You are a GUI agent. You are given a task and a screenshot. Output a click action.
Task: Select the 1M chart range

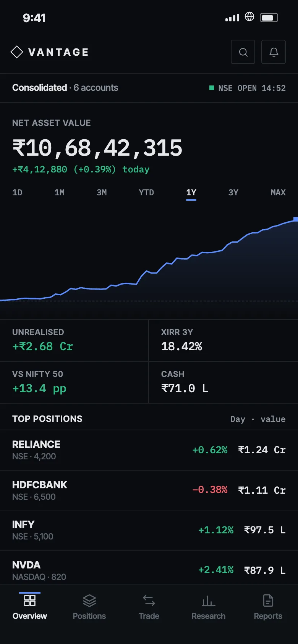click(60, 192)
